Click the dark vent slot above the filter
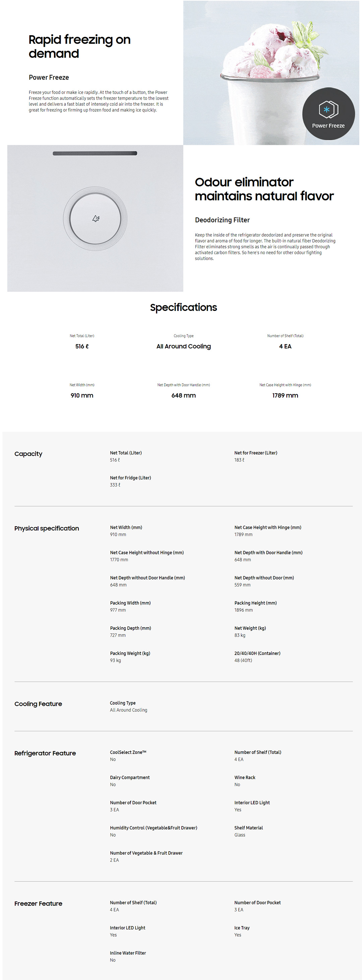This screenshot has width=362, height=980. tap(95, 153)
